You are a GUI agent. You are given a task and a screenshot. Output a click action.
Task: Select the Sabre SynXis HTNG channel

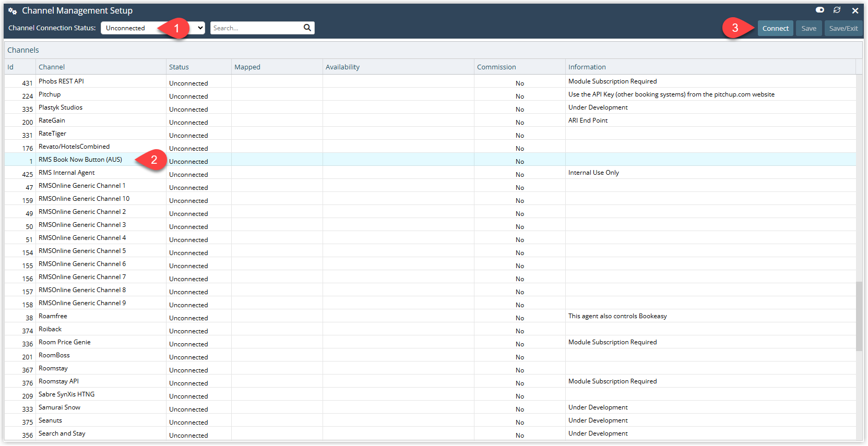pyautogui.click(x=67, y=394)
